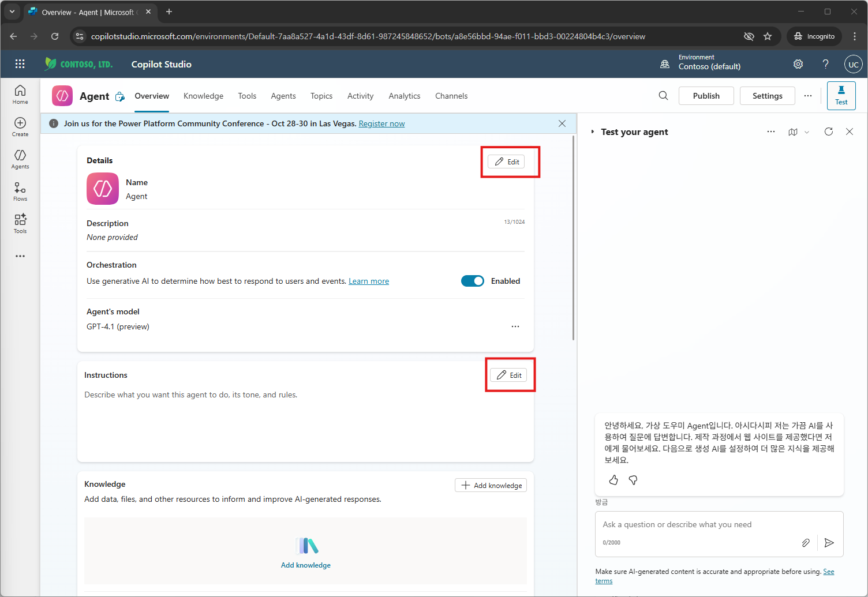Open the activity map dropdown chevron

(807, 132)
